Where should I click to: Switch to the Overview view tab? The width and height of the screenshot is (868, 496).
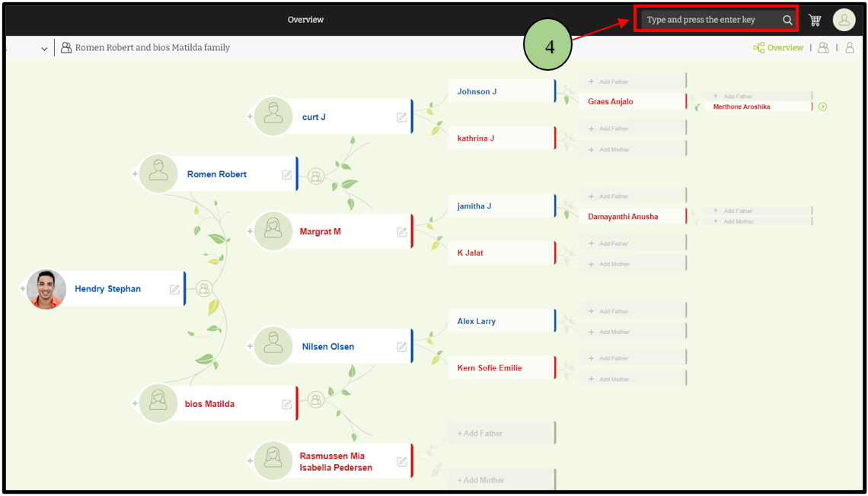click(778, 48)
